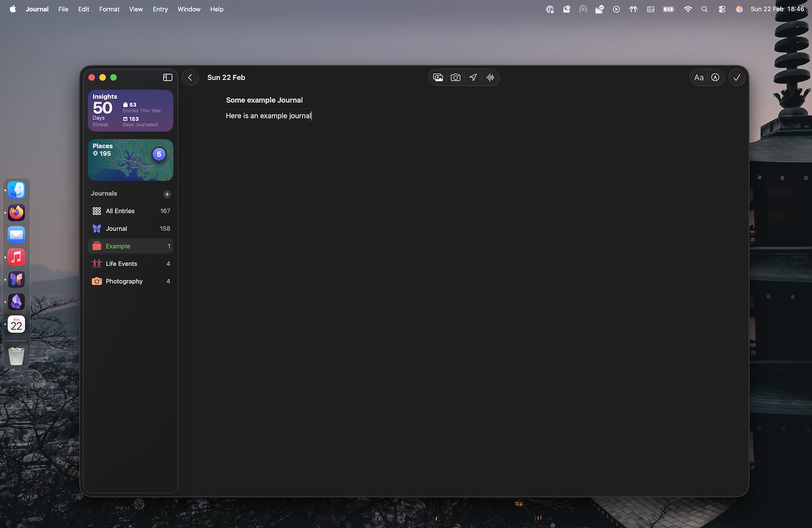Viewport: 812px width, 528px height.
Task: Select the Example journal in the sidebar
Action: pos(118,246)
